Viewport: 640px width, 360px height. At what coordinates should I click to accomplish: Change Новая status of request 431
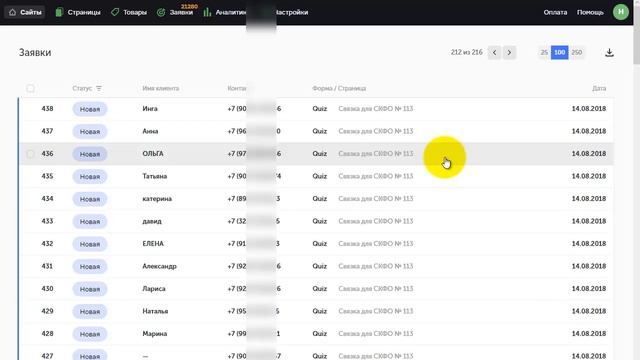(90, 266)
